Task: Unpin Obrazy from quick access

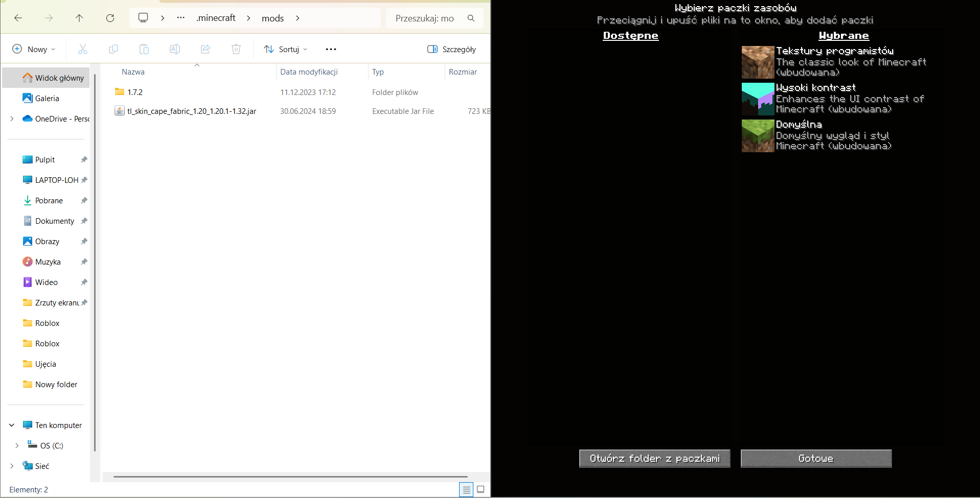Action: (84, 241)
